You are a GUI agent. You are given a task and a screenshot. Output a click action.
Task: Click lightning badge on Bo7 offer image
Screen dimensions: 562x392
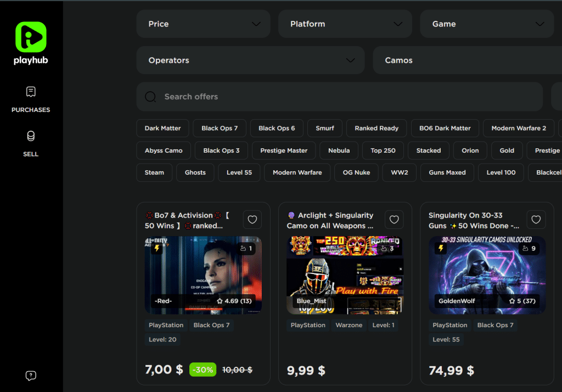click(157, 248)
